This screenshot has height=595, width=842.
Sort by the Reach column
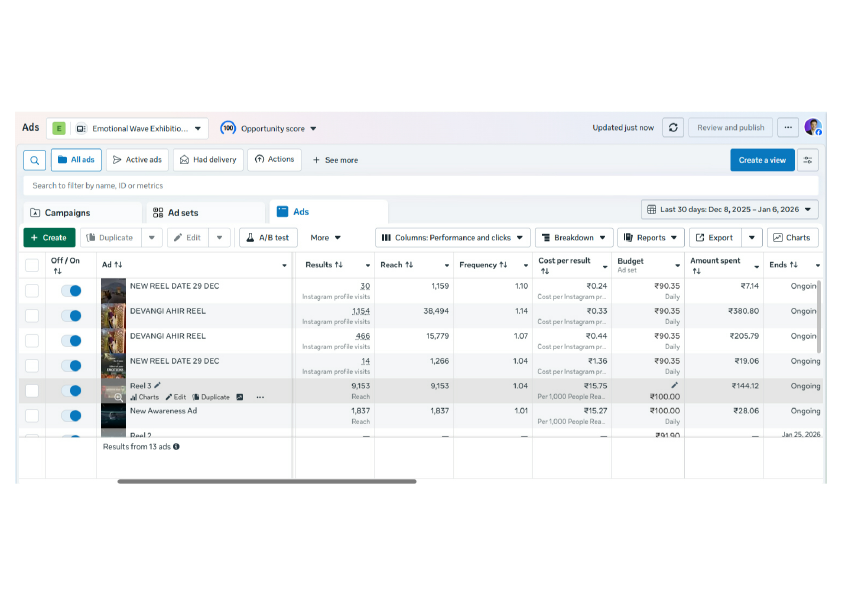(x=409, y=265)
